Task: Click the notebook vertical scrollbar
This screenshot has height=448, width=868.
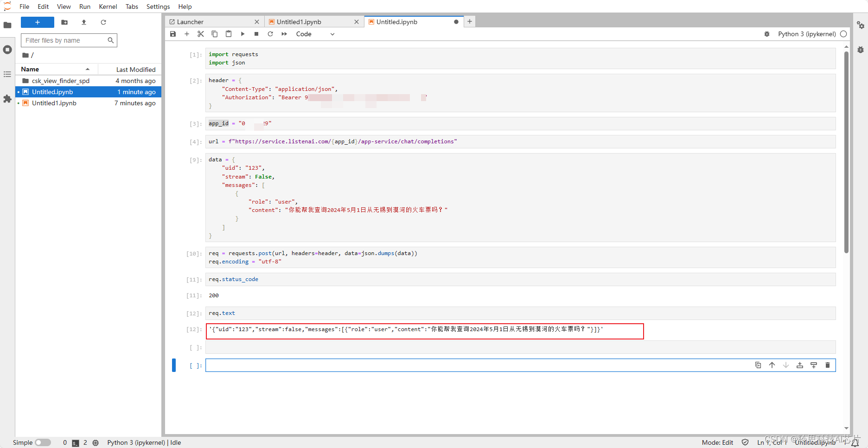Action: 846,153
